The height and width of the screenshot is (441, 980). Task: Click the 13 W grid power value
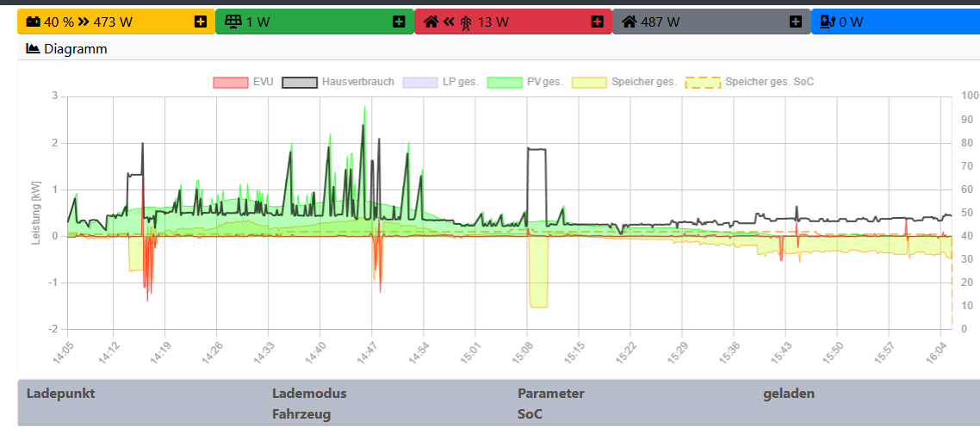[493, 22]
